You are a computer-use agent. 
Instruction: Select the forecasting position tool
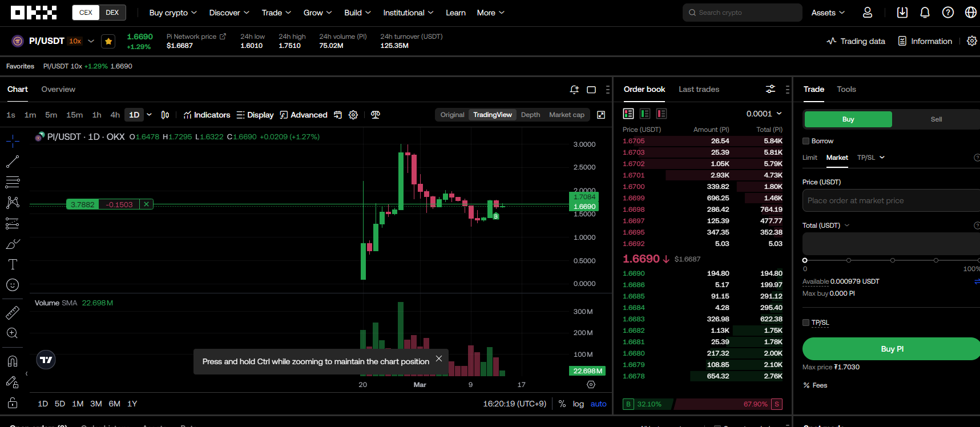(13, 223)
